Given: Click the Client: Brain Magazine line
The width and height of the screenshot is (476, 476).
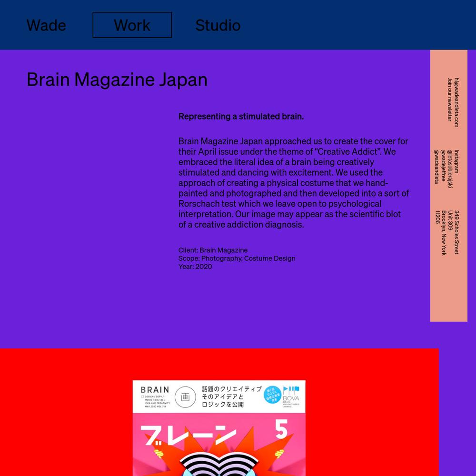Looking at the screenshot, I should pyautogui.click(x=213, y=250).
